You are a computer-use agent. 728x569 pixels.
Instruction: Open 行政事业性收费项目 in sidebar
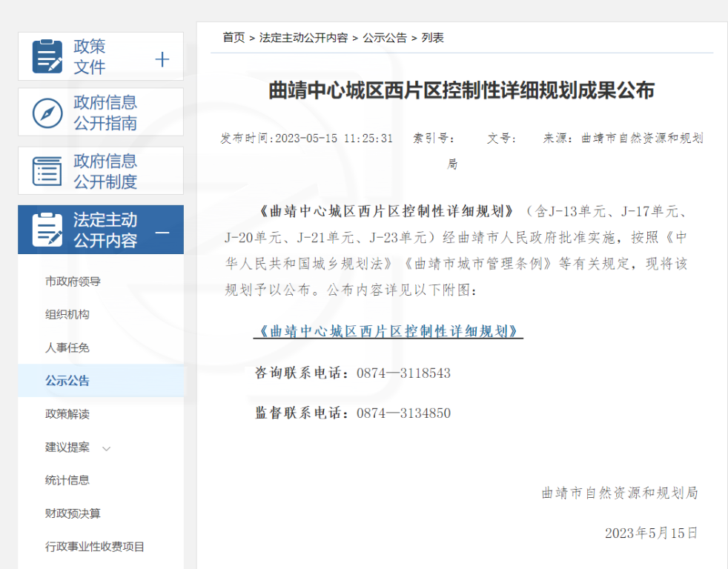[x=95, y=547]
